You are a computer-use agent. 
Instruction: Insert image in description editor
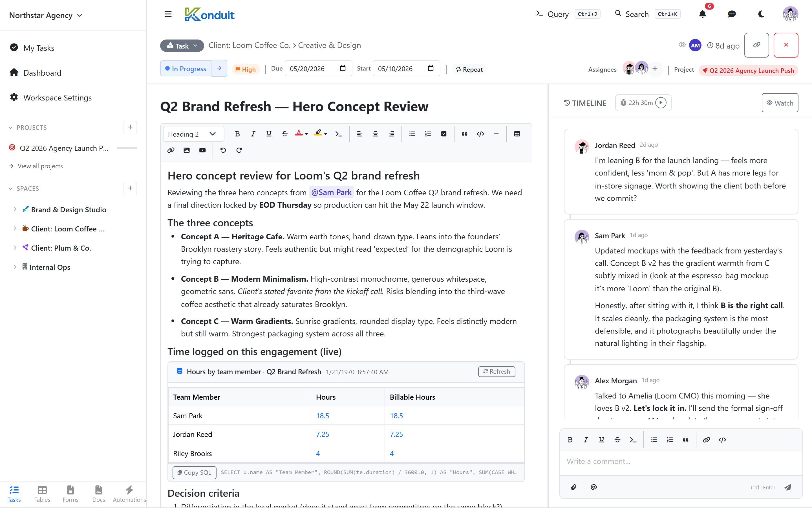point(187,150)
